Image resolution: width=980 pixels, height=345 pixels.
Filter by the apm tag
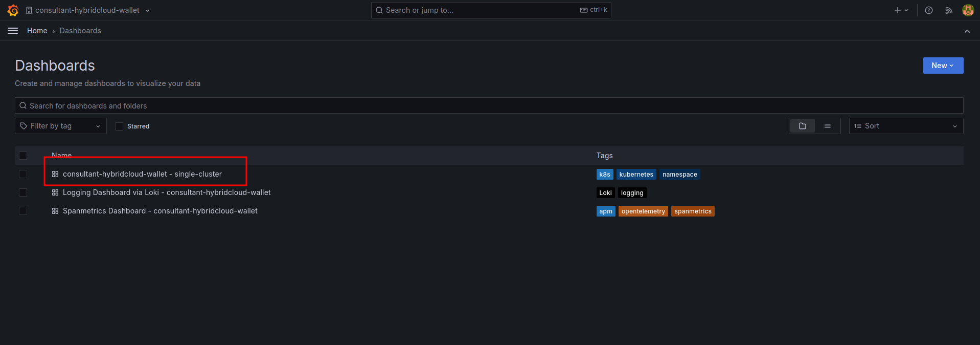[x=606, y=211]
